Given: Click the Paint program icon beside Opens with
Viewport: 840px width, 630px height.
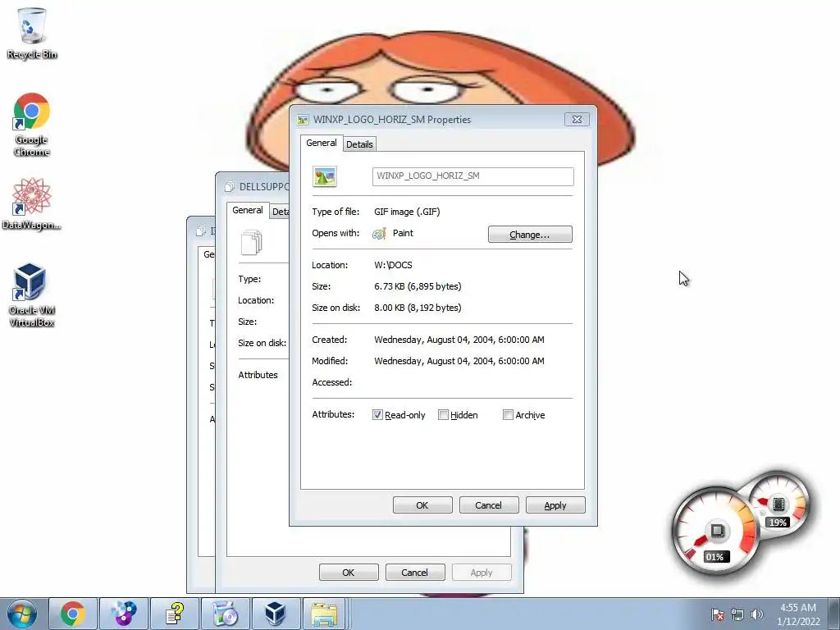Looking at the screenshot, I should [379, 234].
